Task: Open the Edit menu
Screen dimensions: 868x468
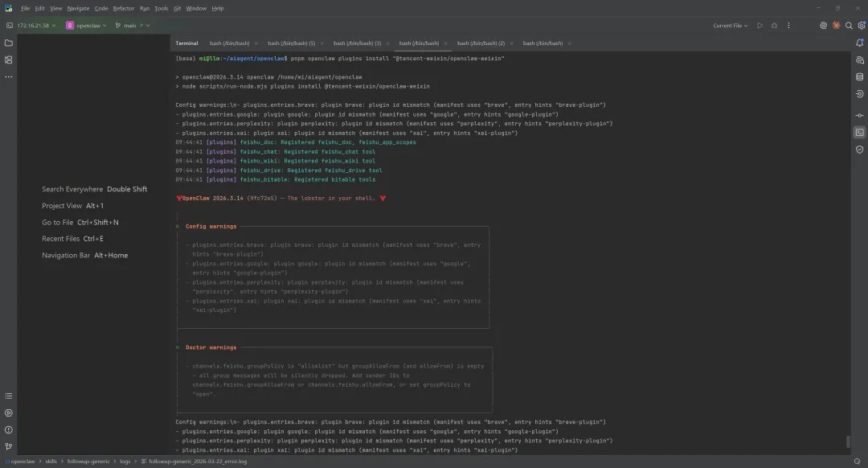Action: click(x=40, y=8)
